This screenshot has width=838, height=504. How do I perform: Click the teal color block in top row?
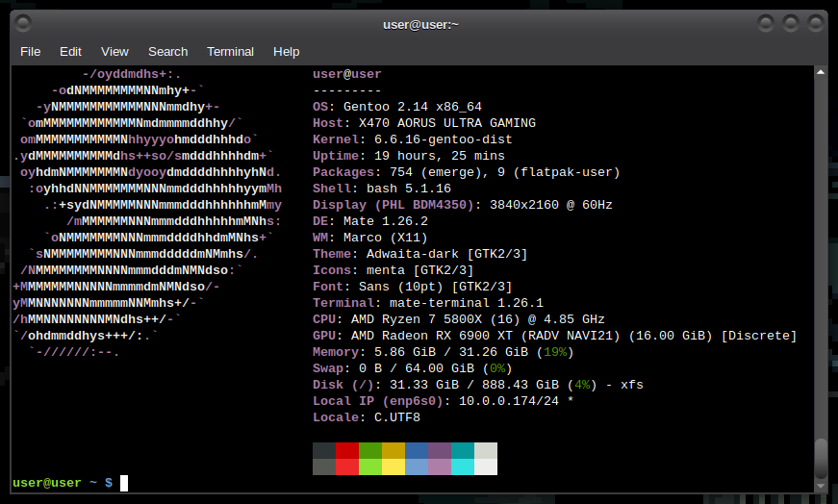click(462, 450)
